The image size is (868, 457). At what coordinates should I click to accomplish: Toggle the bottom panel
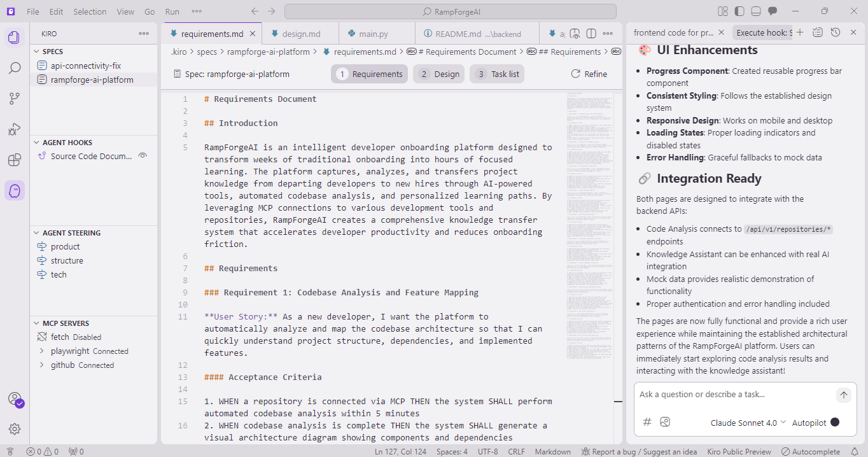pos(755,11)
